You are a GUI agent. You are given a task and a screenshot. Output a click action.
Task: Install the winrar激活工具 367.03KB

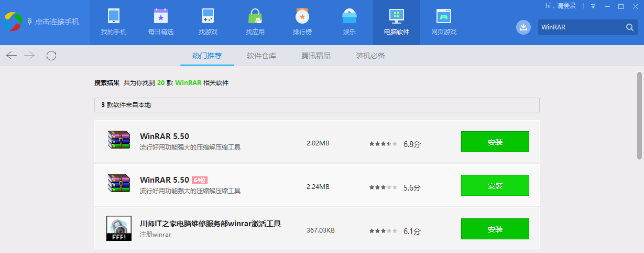(495, 229)
